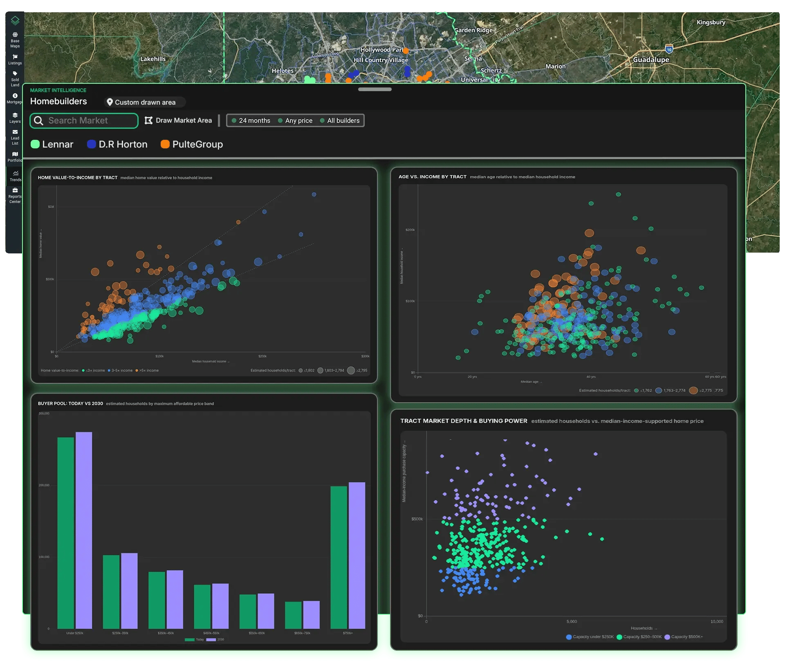
Task: Open the 24 months time filter
Action: click(251, 121)
